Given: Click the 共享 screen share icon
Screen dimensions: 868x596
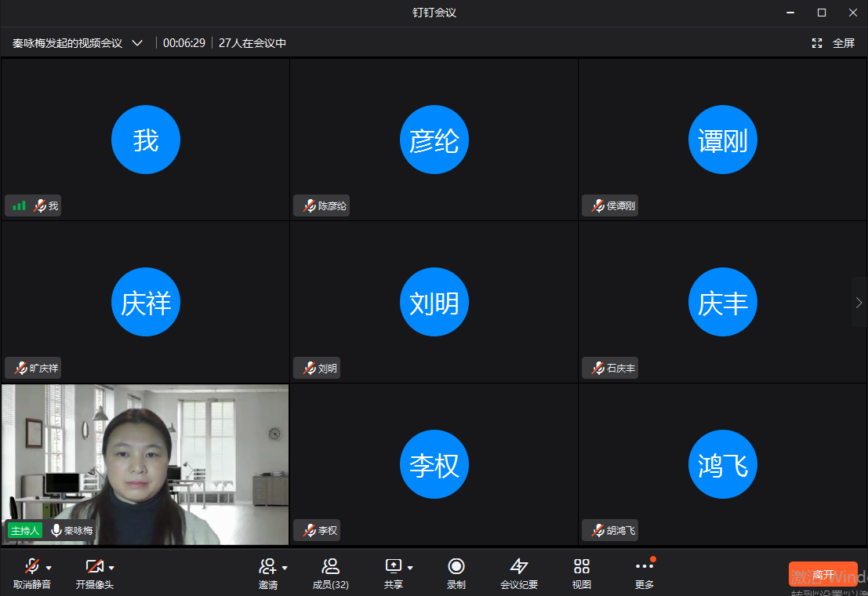Looking at the screenshot, I should pos(393,567).
